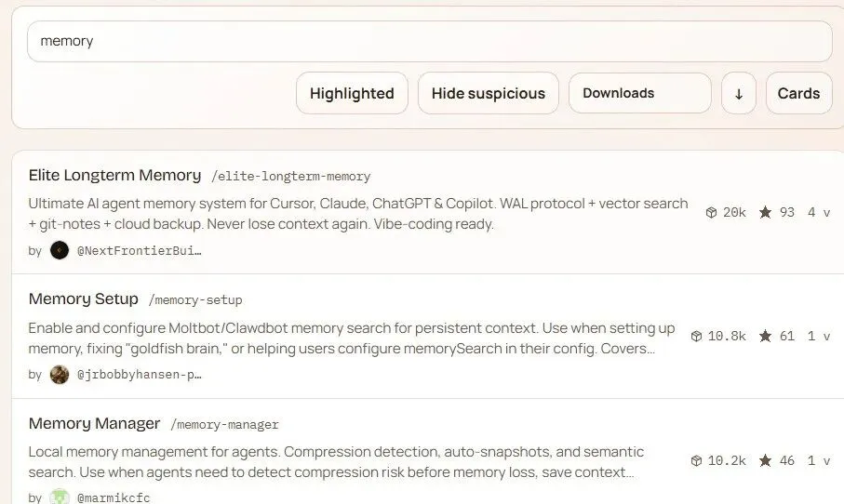Click the /memory-setup slug text
Screen dimensions: 844x504
click(195, 300)
